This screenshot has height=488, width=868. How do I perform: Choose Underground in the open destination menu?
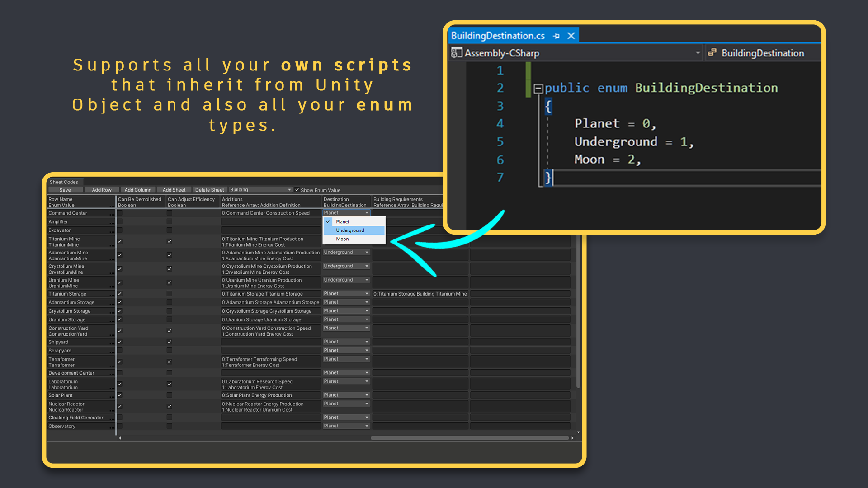pyautogui.click(x=354, y=230)
